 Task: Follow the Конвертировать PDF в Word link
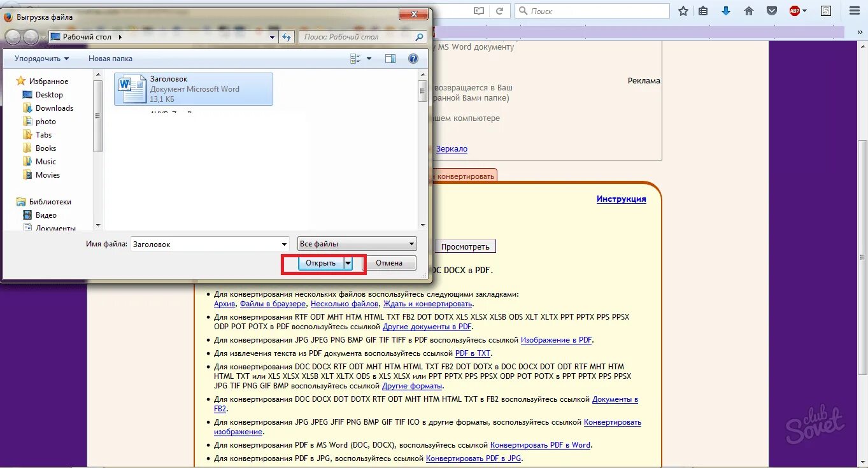pos(540,445)
